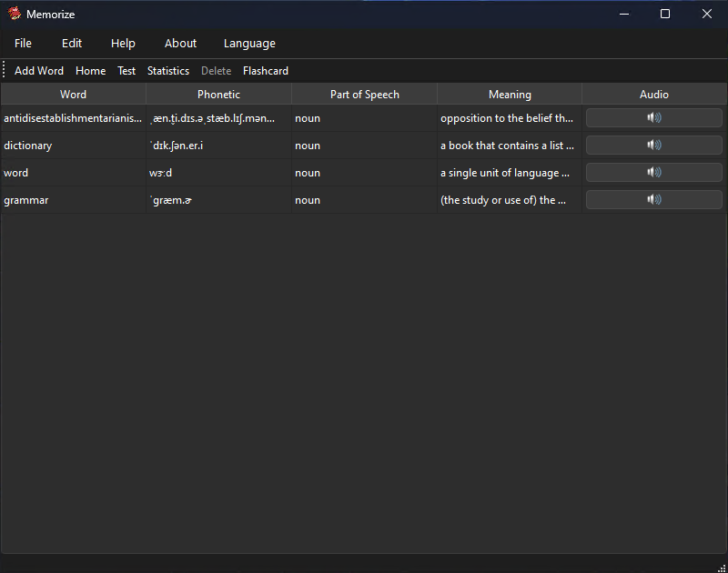728x573 pixels.
Task: Open Statistics from the toolbar
Action: 168,71
